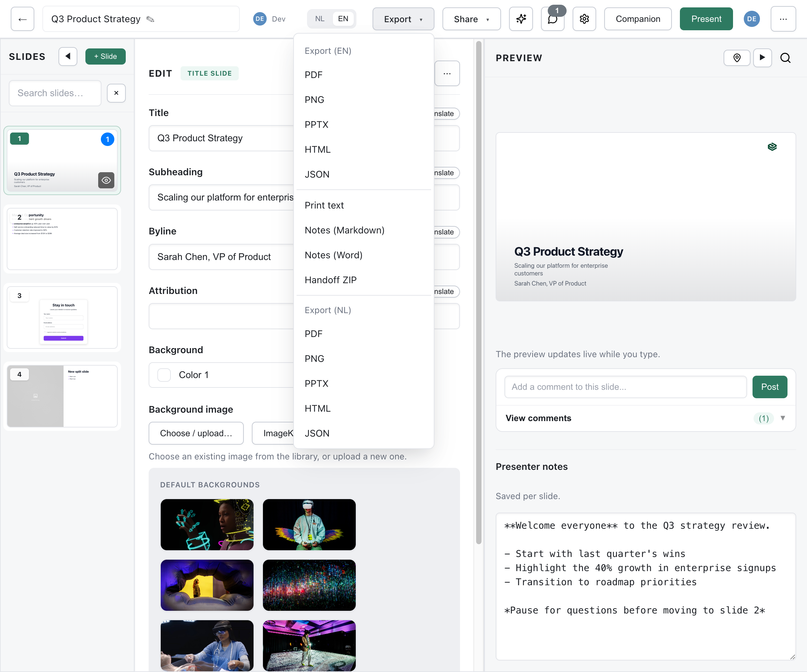Open the top-right more options menu
Viewport: 807px width, 672px height.
click(x=783, y=19)
